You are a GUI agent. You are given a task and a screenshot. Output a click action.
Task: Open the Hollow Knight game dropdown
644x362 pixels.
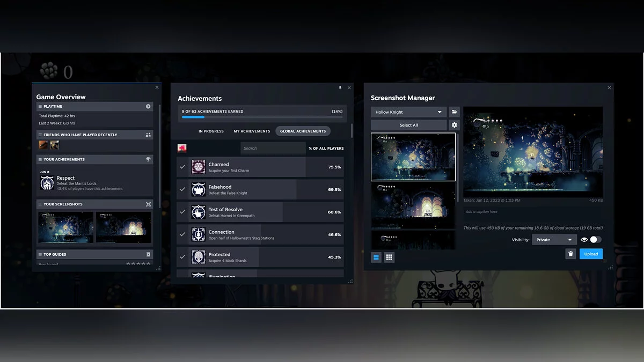(x=408, y=112)
